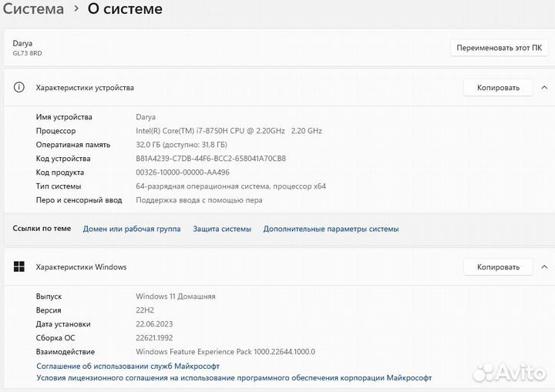Collapse the Характеристики устройства section chevron
This screenshot has width=555, height=392.
click(x=544, y=88)
